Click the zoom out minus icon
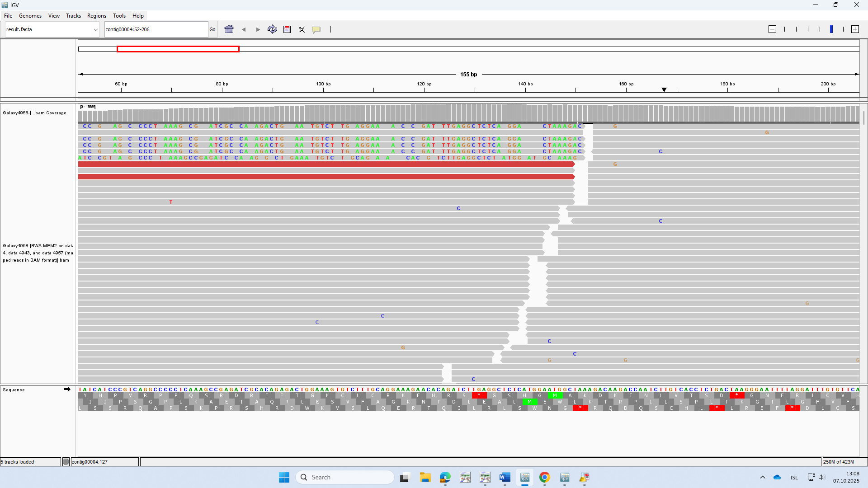868x488 pixels. 772,29
